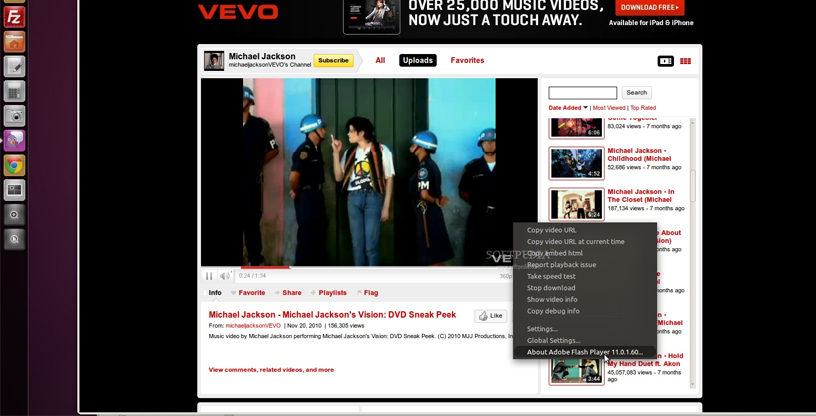Click the red video progress bar
This screenshot has width=816, height=416.
(x=265, y=268)
